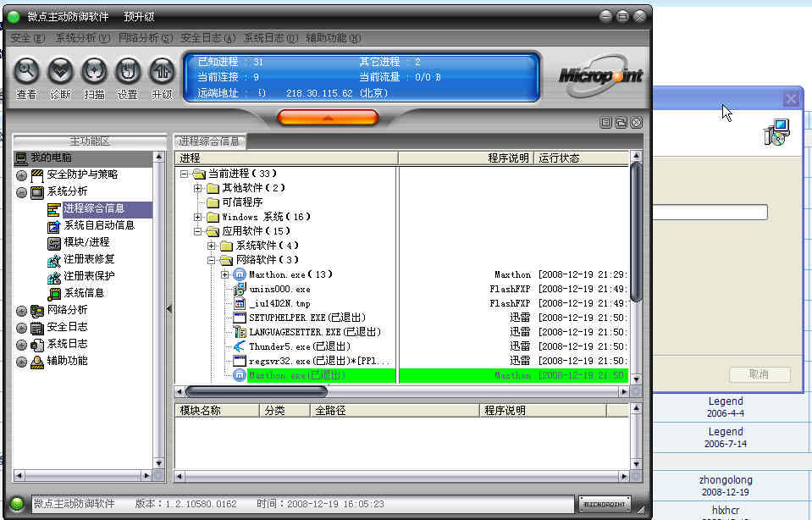The width and height of the screenshot is (812, 520).
Task: Click the 系统日志 document icon
Action: click(x=36, y=345)
